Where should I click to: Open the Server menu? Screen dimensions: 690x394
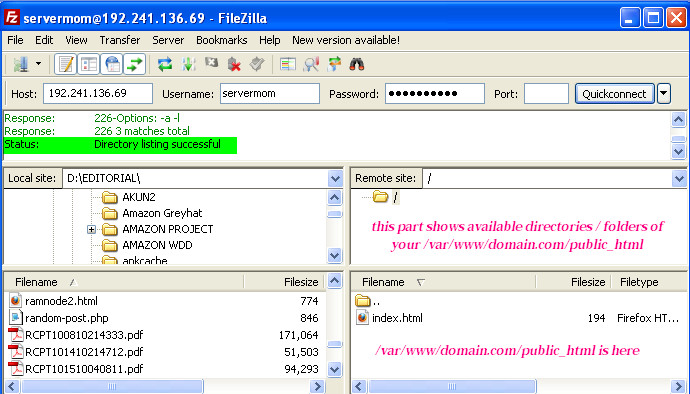pos(168,40)
